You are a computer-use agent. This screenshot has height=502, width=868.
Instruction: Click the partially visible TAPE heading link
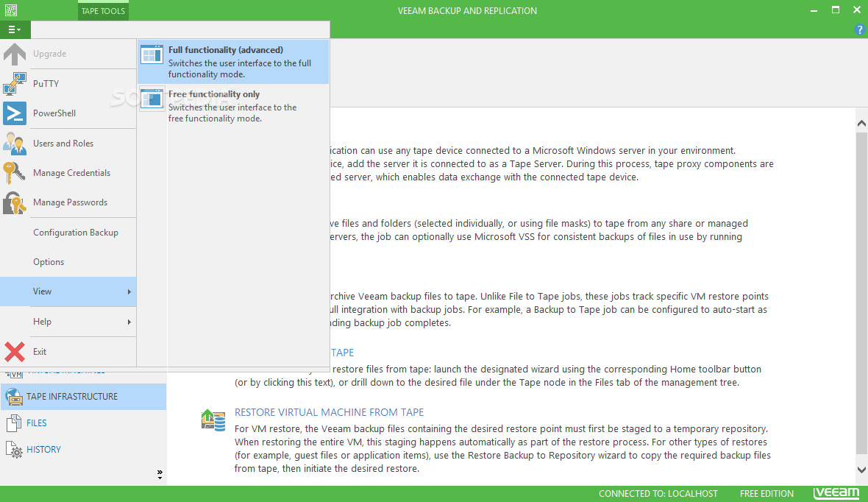tap(342, 353)
